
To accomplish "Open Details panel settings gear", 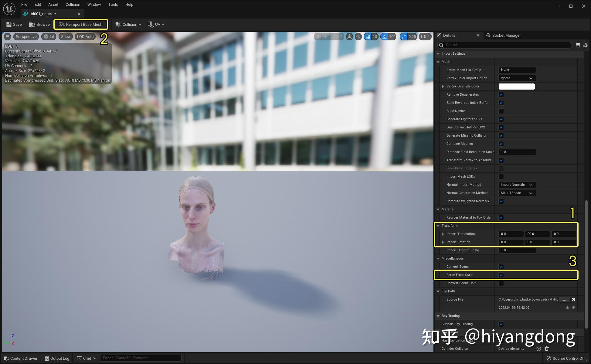I will click(585, 45).
